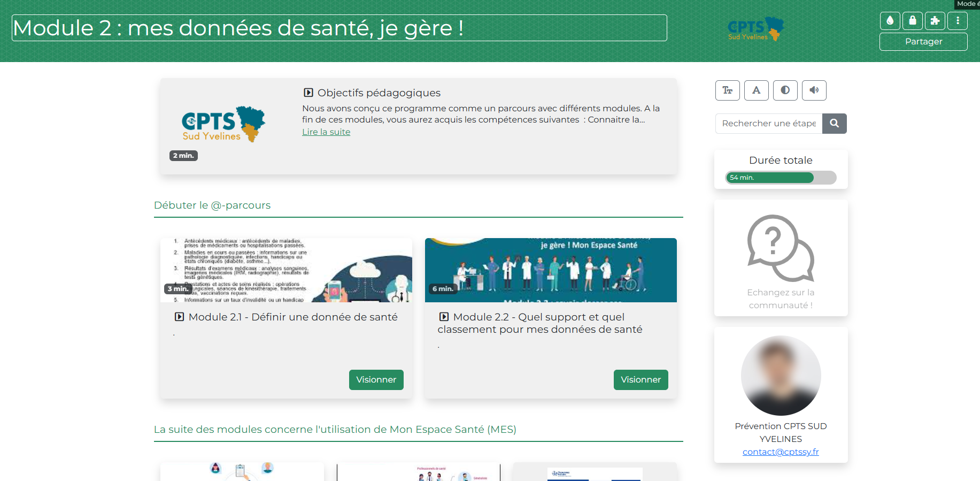Open the three-dot more options menu

click(x=957, y=21)
